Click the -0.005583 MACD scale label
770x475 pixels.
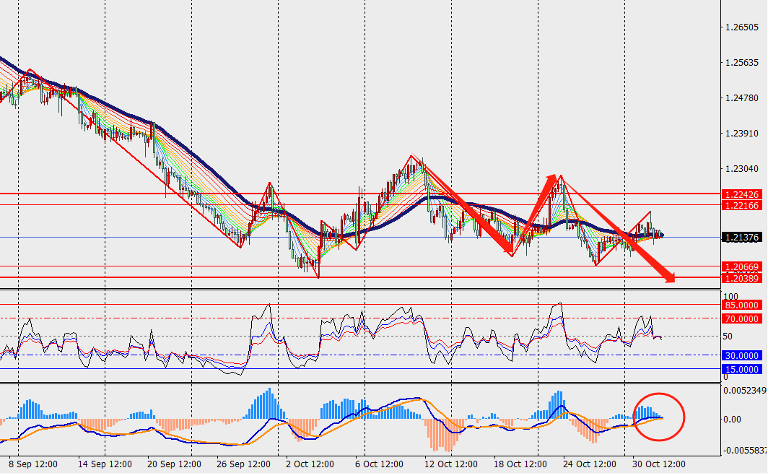(745, 451)
